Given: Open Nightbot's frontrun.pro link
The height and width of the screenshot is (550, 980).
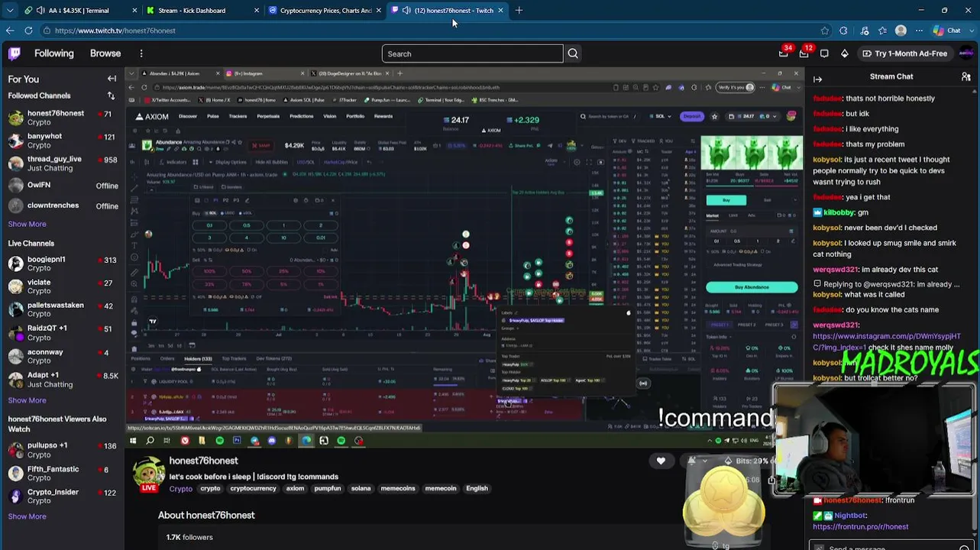Looking at the screenshot, I should tap(860, 526).
